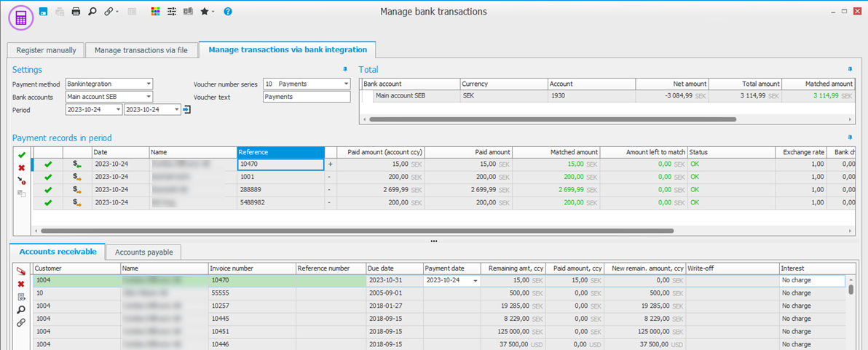The width and height of the screenshot is (868, 350).
Task: Click the chain link icon in receivables sidebar
Action: 21,322
